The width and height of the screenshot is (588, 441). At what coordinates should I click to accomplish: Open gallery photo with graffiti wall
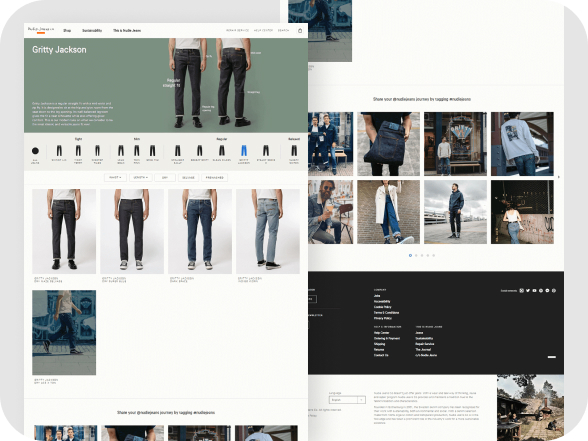[x=522, y=212]
